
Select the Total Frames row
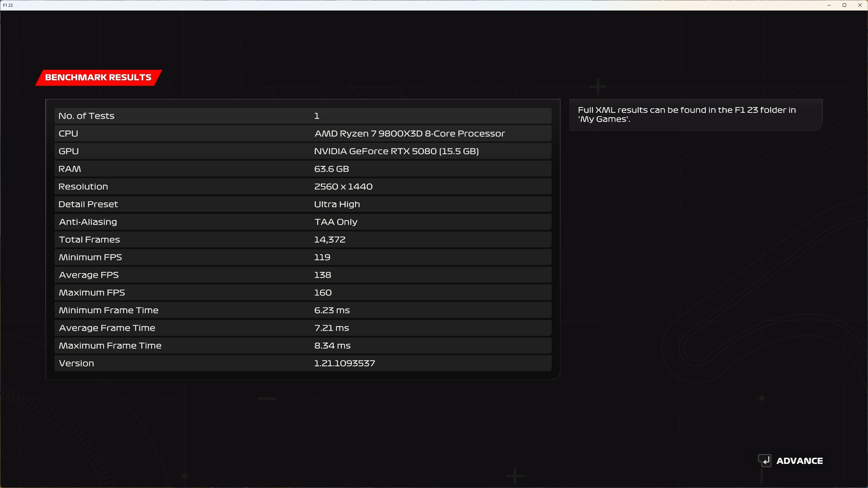[303, 240]
